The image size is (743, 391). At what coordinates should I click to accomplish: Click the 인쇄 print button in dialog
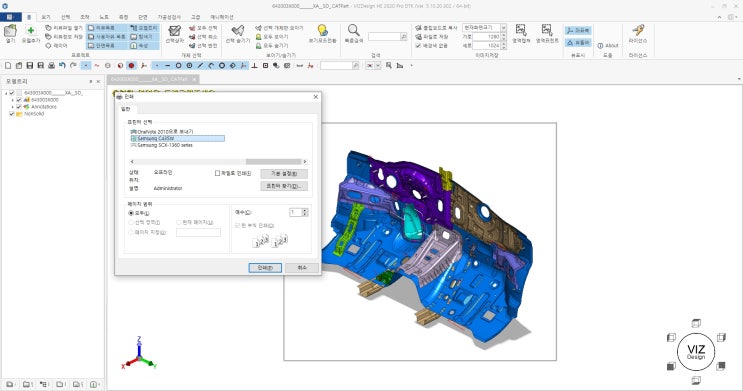pos(265,268)
